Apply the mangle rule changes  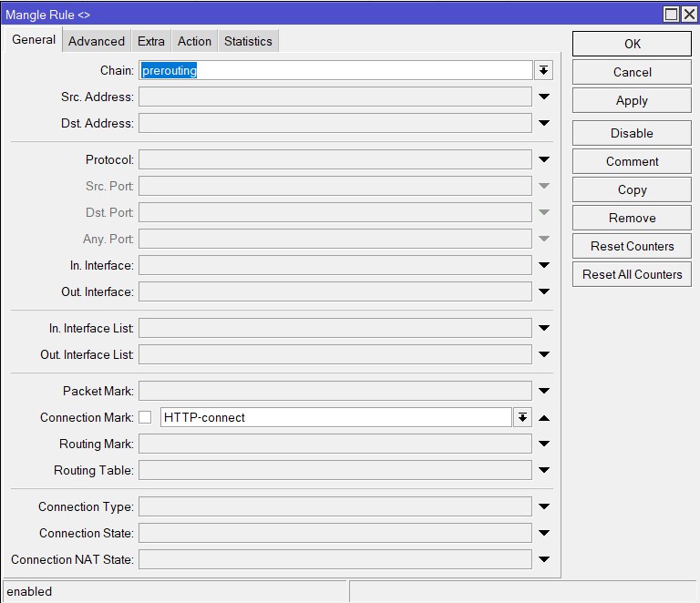point(632,100)
